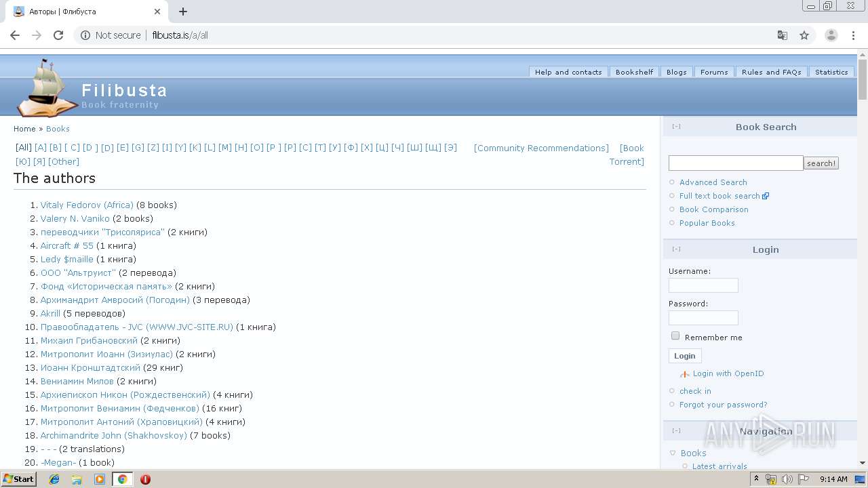Screen dimensions: 868x488
Task: Open the Help and contacts tab
Action: [x=568, y=72]
